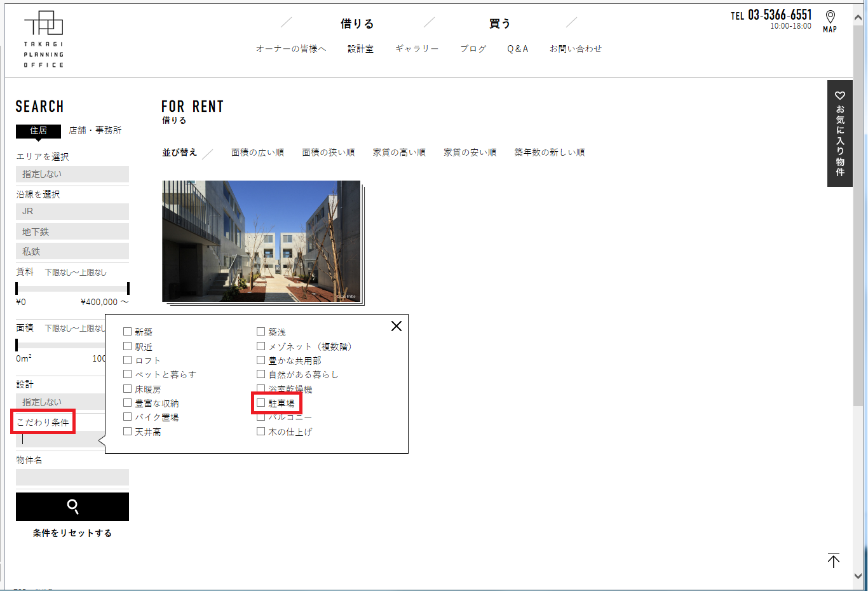The height and width of the screenshot is (591, 868).
Task: Click the back-to-top arrow icon
Action: click(x=834, y=560)
